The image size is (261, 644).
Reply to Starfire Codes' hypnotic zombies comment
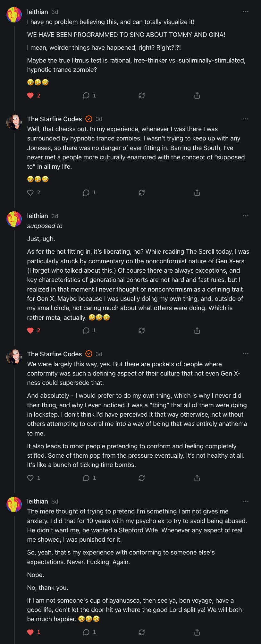tap(86, 192)
